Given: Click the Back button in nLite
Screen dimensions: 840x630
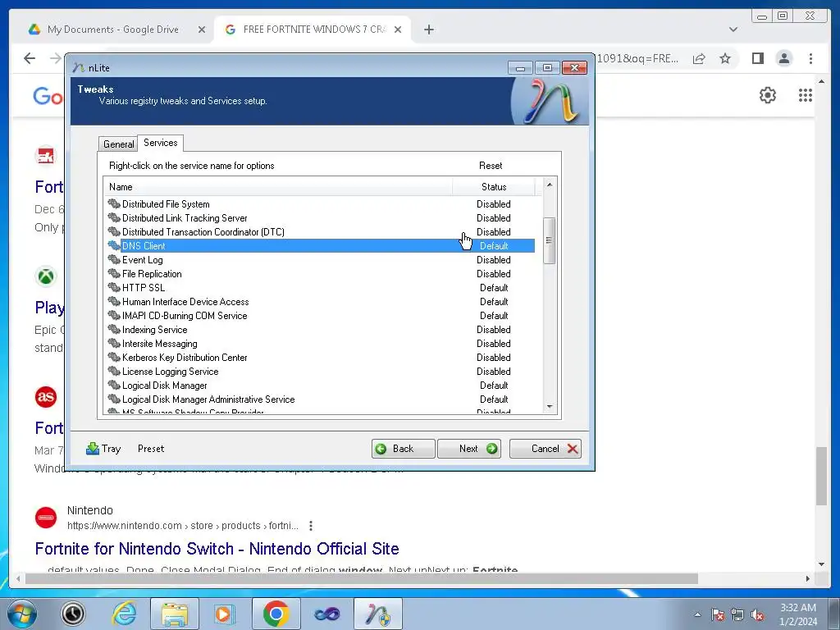Looking at the screenshot, I should click(x=403, y=449).
